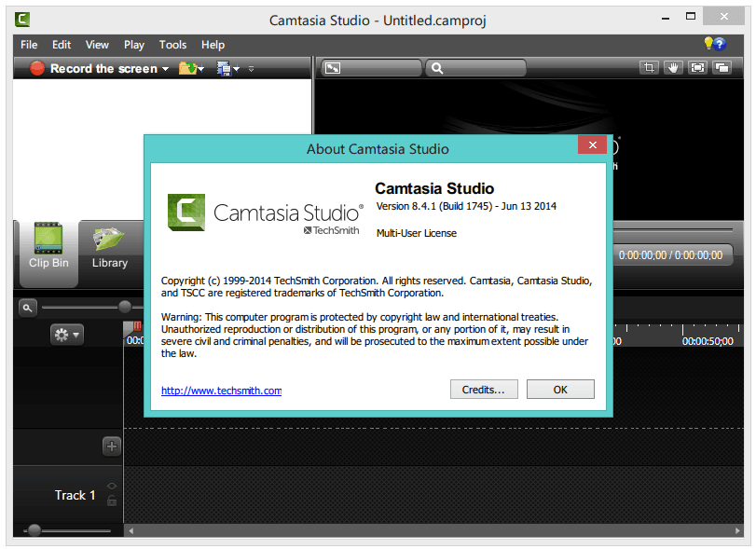Open the Play menu
Viewport: 756px width, 549px height.
[x=134, y=45]
